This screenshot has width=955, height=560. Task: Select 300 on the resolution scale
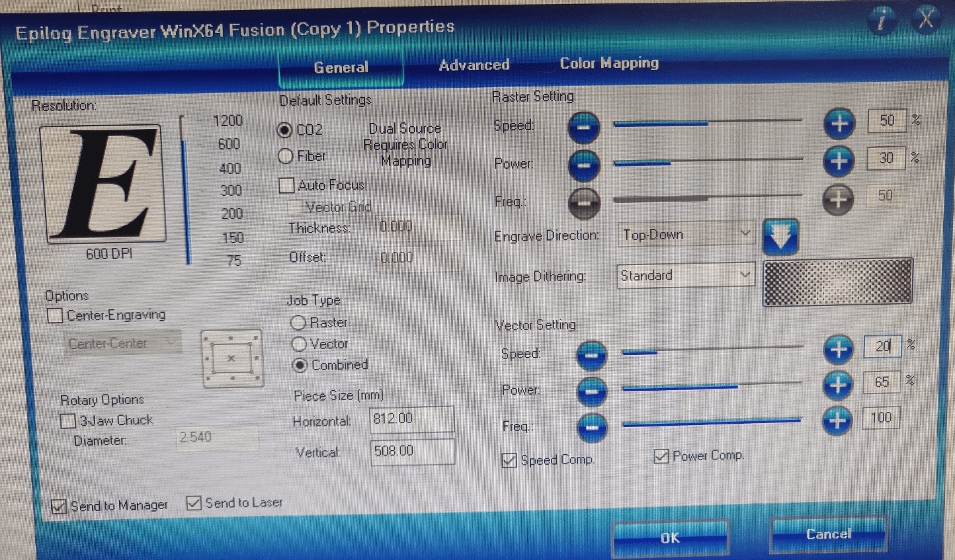231,191
